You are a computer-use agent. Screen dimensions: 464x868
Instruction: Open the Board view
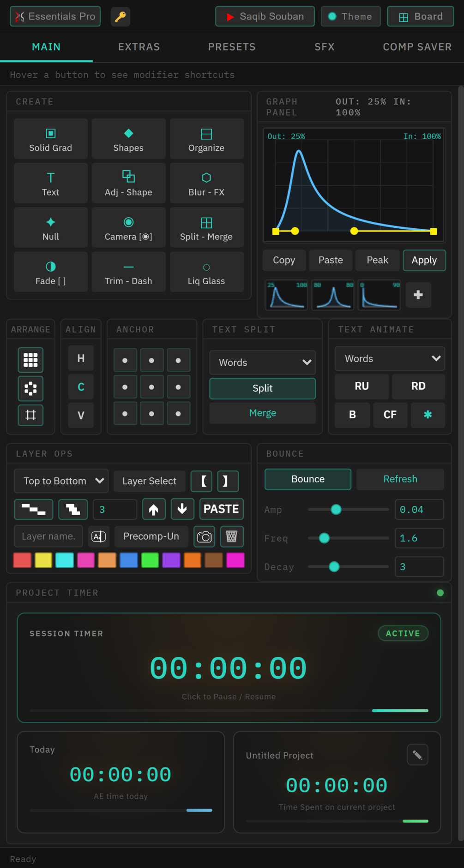click(421, 17)
